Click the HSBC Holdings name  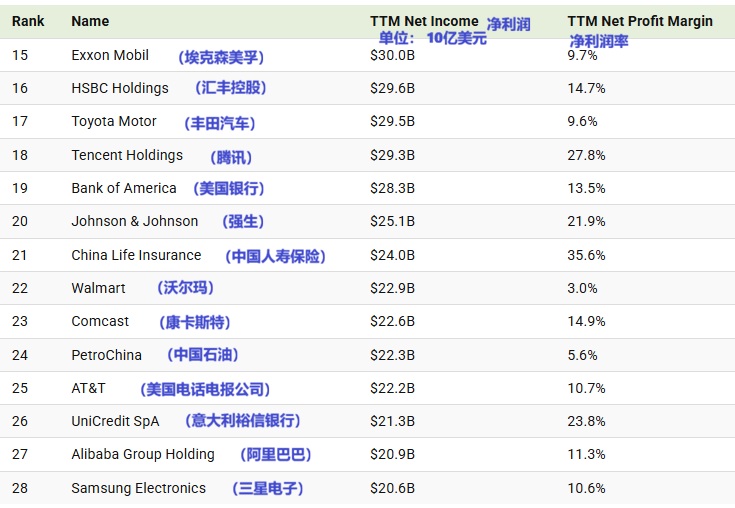pos(120,88)
